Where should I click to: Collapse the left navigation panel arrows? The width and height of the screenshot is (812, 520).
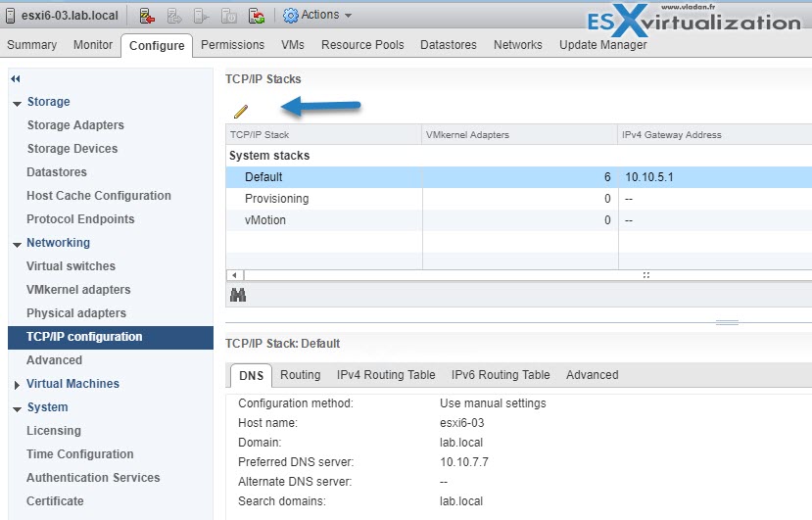16,78
